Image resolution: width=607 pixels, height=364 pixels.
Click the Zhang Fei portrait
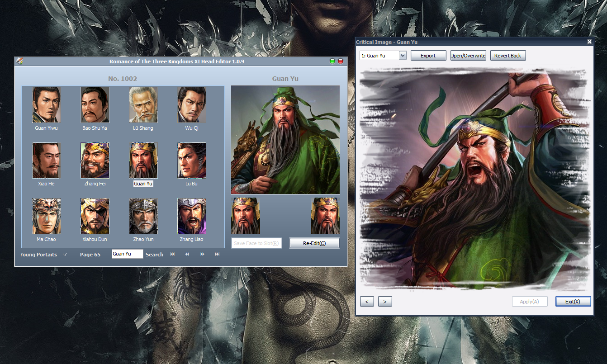pyautogui.click(x=95, y=161)
